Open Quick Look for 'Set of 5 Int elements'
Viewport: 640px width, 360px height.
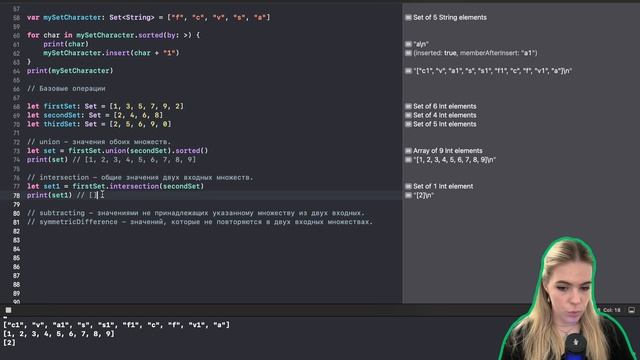click(x=408, y=124)
